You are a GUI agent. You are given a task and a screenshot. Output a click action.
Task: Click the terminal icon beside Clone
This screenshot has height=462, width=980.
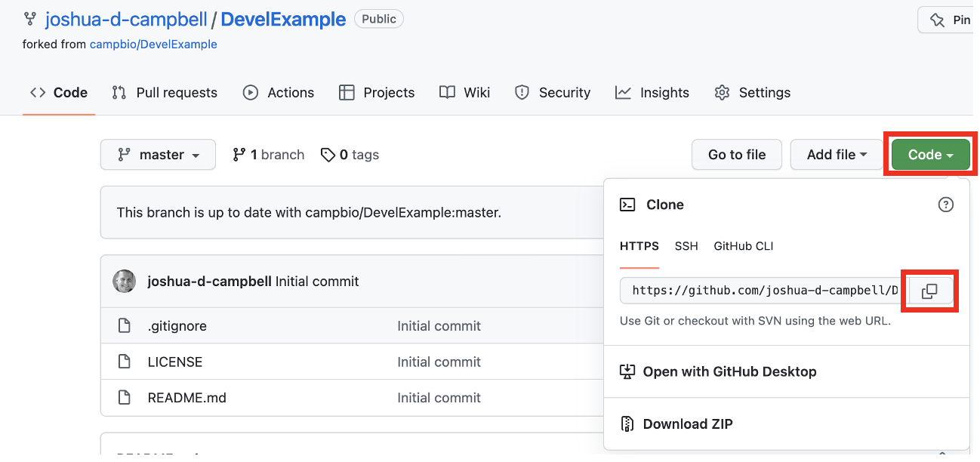(x=627, y=205)
